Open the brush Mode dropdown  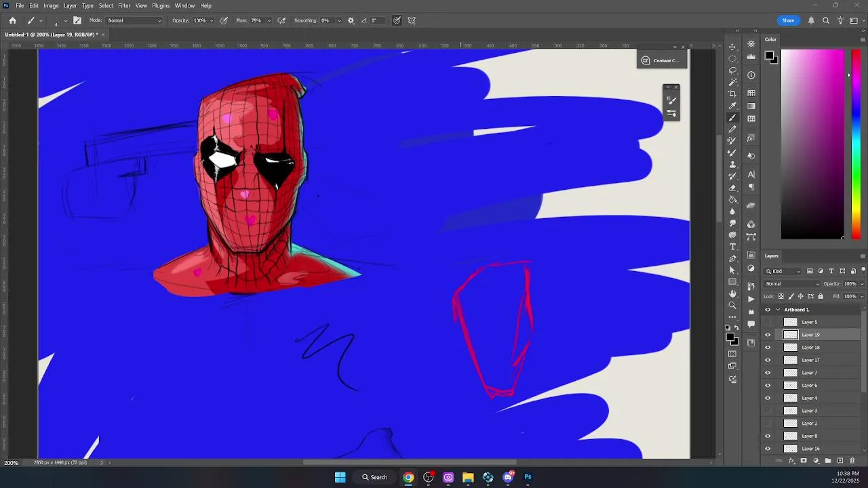(135, 20)
